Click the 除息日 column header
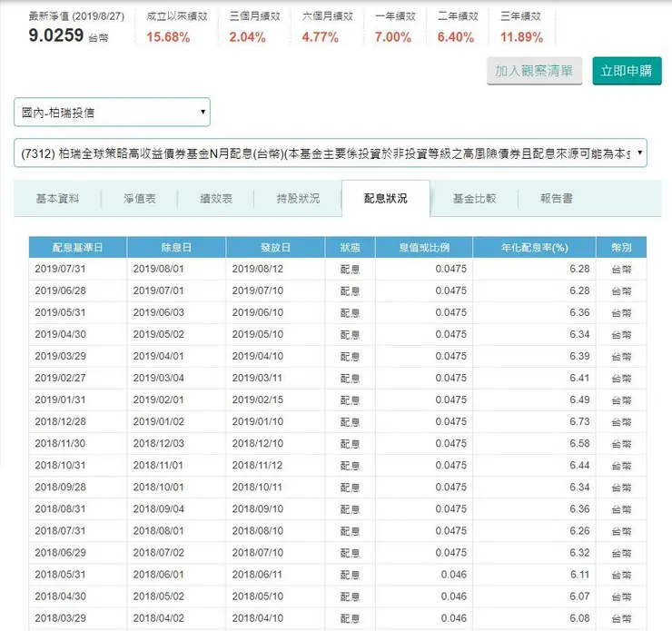This screenshot has height=631, width=672. (176, 248)
